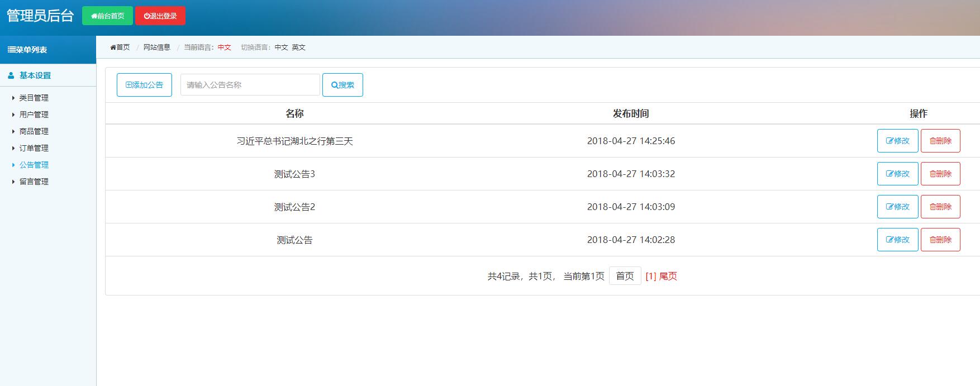Click the 管理员后台 title
This screenshot has height=386, width=980.
pyautogui.click(x=40, y=16)
